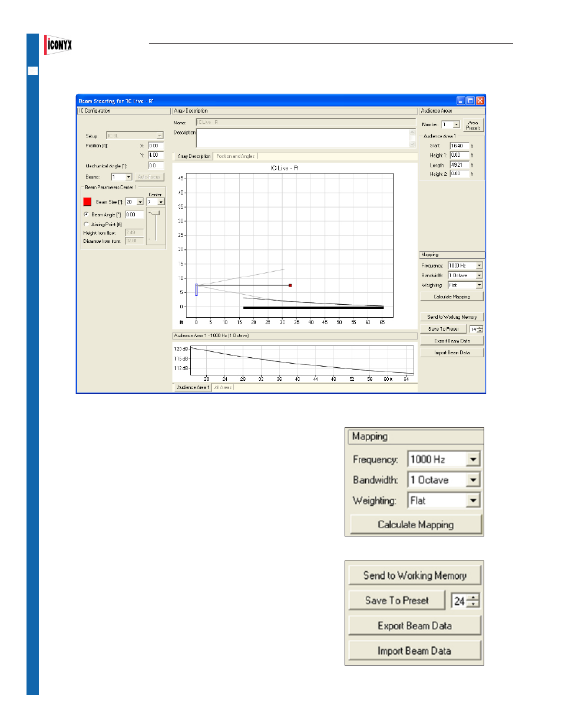The height and width of the screenshot is (728, 562).
Task: Click the vertical beam angle slider handle
Action: click(x=155, y=213)
